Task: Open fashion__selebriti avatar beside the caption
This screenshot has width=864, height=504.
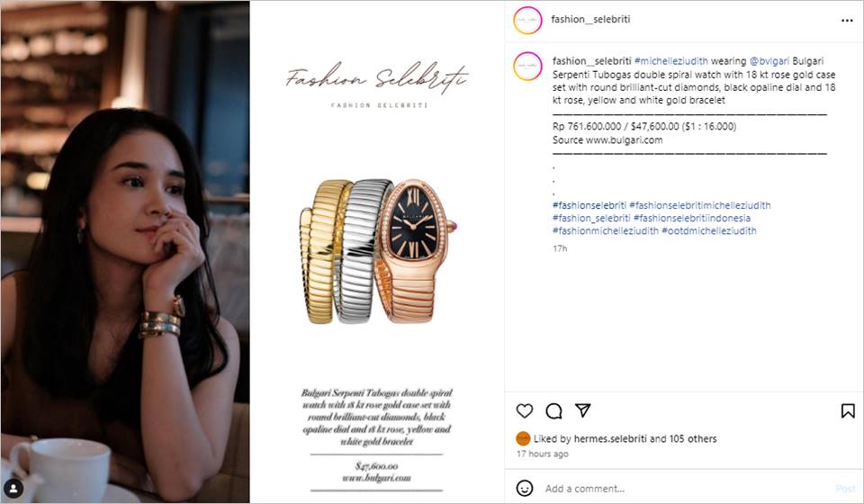Action: tap(527, 67)
